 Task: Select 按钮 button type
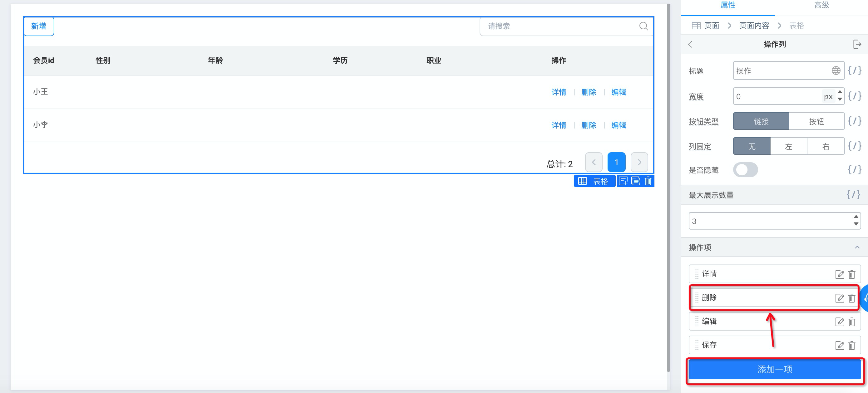[x=816, y=121]
